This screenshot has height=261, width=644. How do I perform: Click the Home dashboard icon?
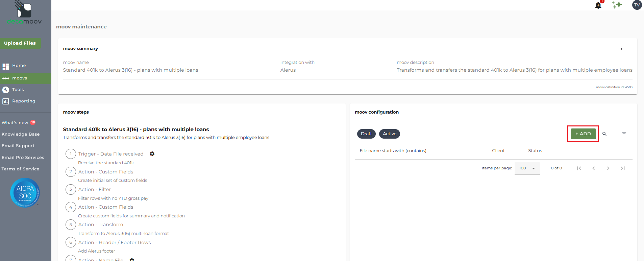(6, 66)
